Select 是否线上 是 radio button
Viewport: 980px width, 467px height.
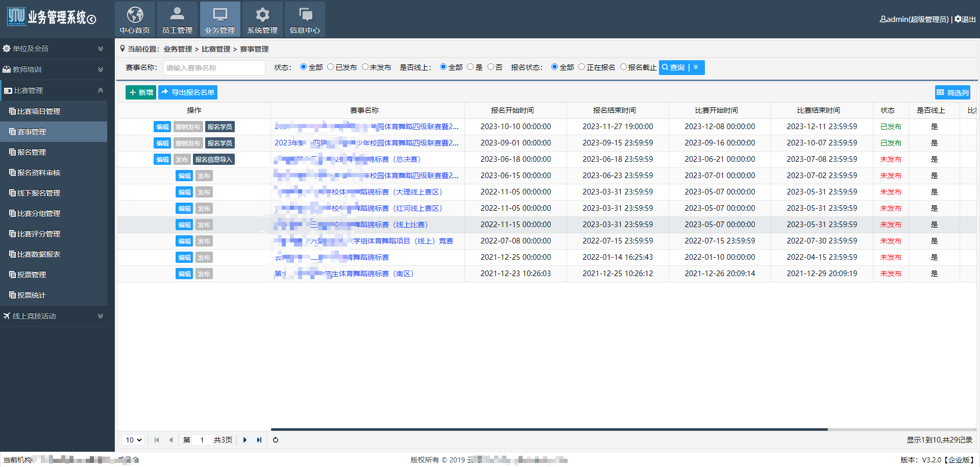[x=471, y=67]
